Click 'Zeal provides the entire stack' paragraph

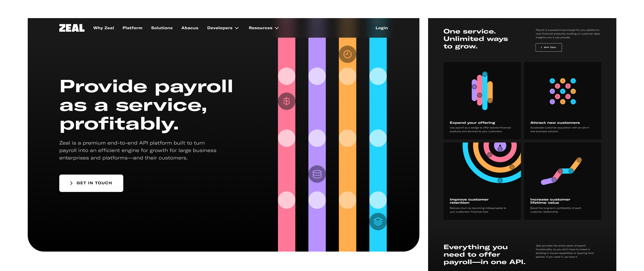(565, 251)
